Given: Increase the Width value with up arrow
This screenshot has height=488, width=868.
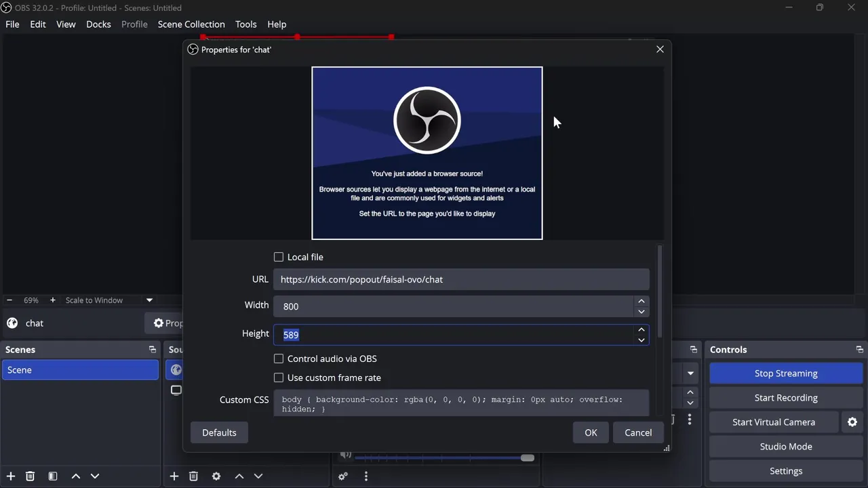Looking at the screenshot, I should (642, 301).
